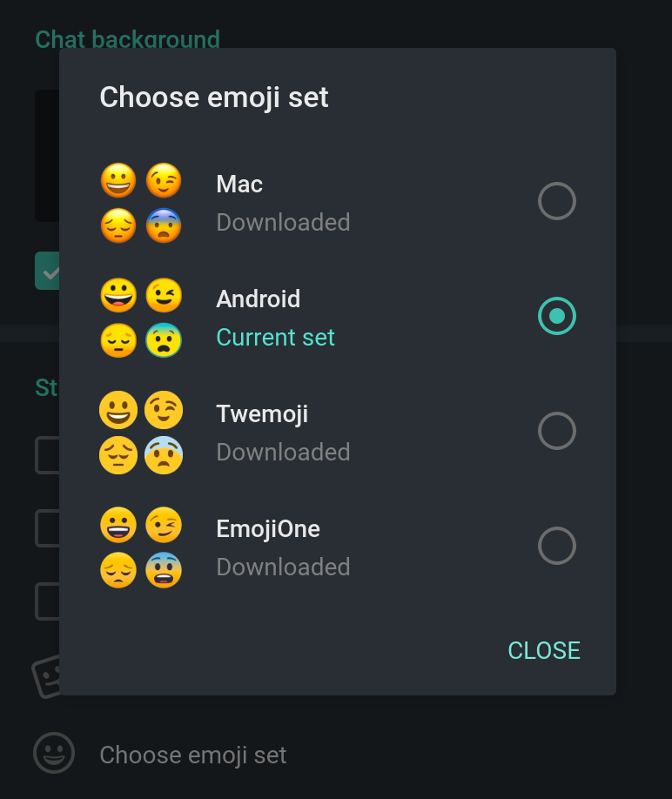The width and height of the screenshot is (672, 799).
Task: Choose the Twemoji radio button
Action: [x=557, y=431]
